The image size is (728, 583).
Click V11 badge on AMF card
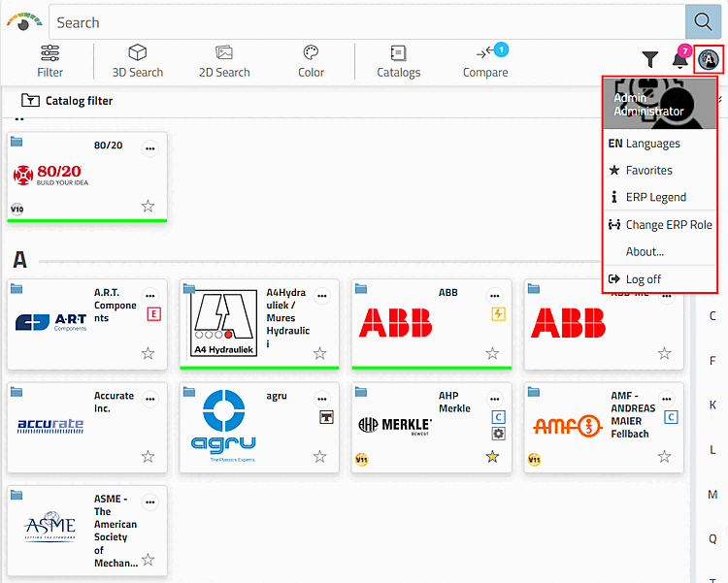click(535, 460)
